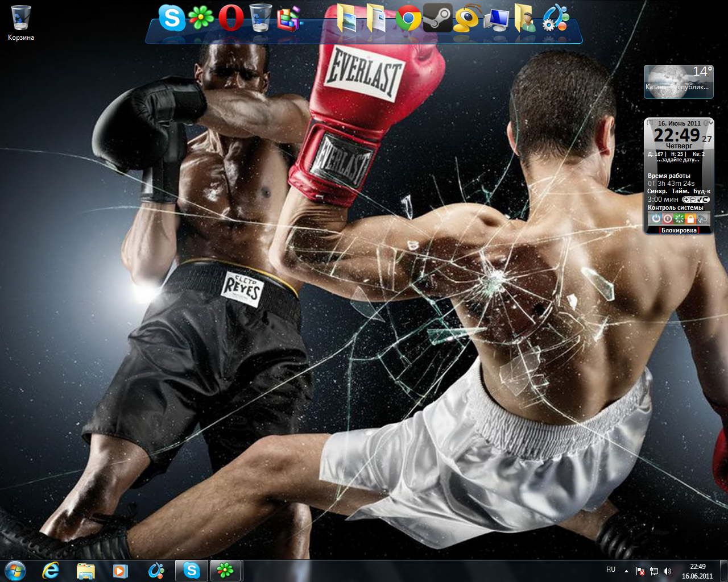Click the RU language indicator
Viewport: 728px width, 582px height.
(611, 569)
